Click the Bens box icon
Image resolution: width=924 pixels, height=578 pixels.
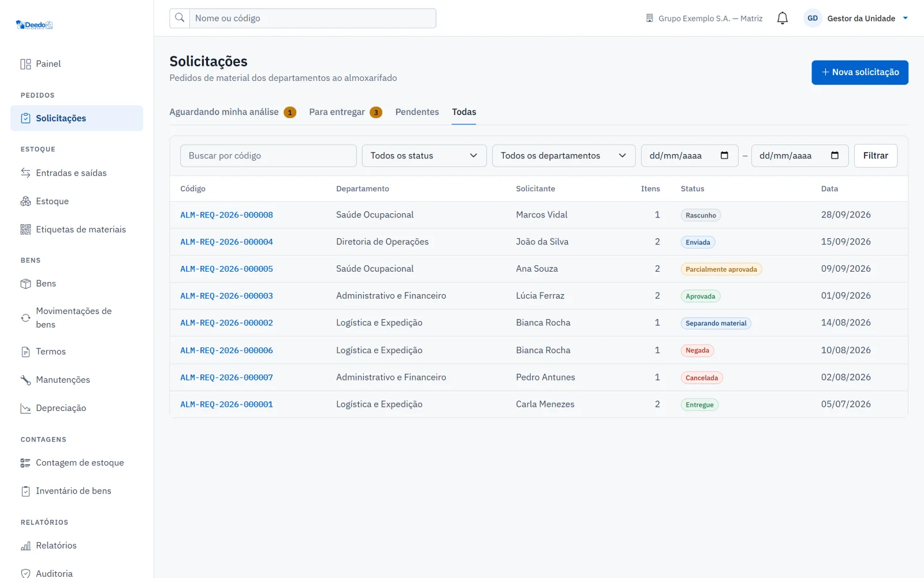click(x=25, y=284)
